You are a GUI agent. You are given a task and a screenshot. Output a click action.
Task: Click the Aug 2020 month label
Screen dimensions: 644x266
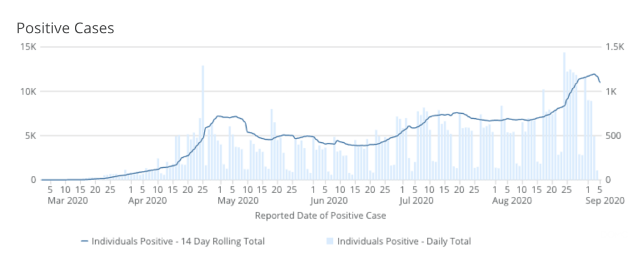click(x=512, y=201)
